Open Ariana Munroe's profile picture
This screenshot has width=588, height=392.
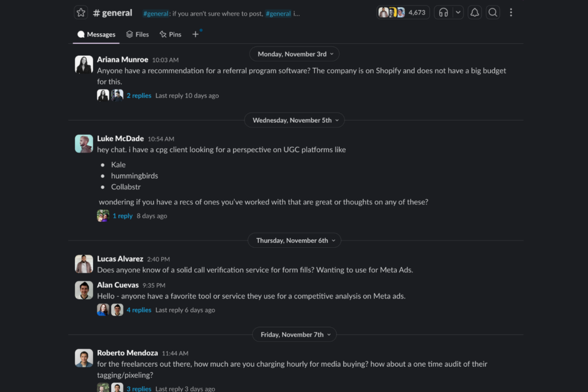[x=84, y=65]
